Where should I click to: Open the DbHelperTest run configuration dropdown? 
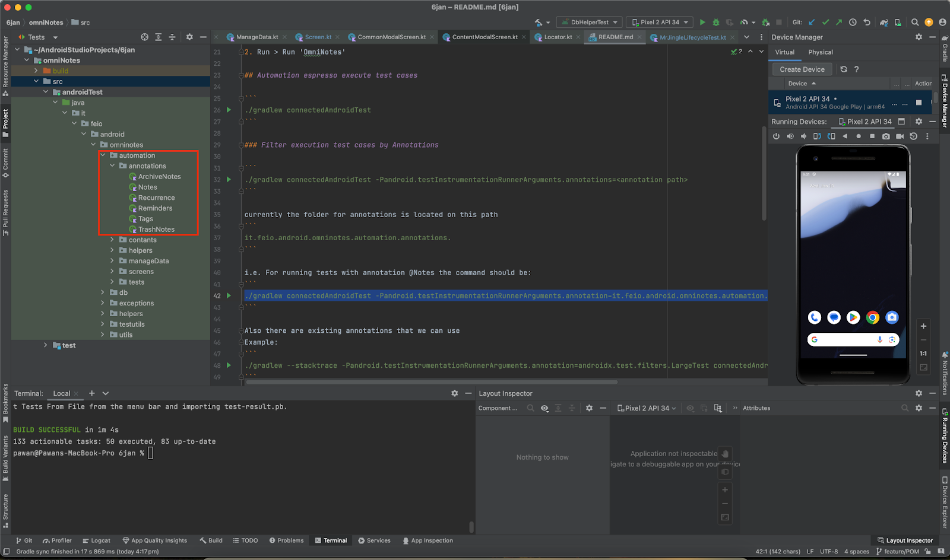pyautogui.click(x=589, y=23)
